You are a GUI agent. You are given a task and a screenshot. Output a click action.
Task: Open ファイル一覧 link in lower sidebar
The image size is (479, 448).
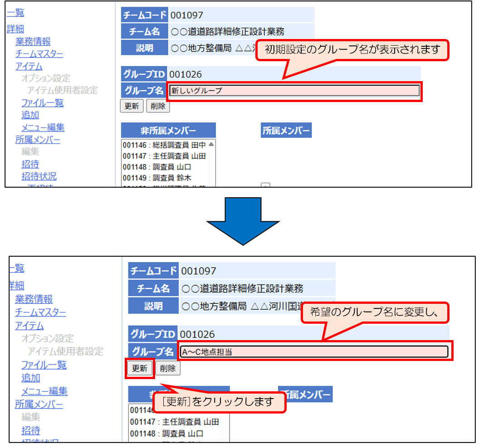point(44,365)
